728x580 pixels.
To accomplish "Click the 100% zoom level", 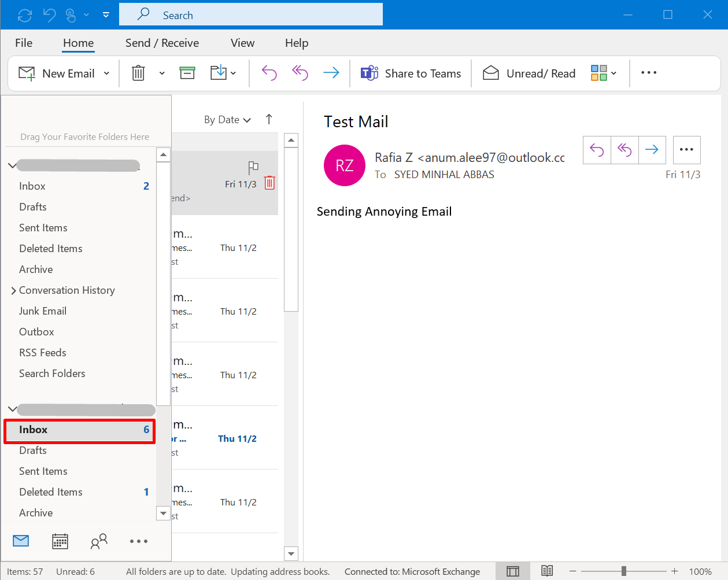I will coord(700,572).
